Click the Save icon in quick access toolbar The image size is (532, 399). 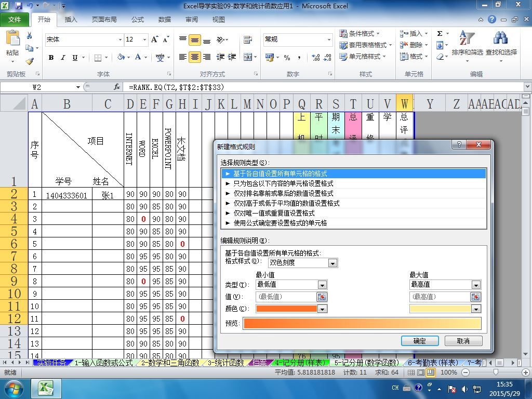pos(18,6)
